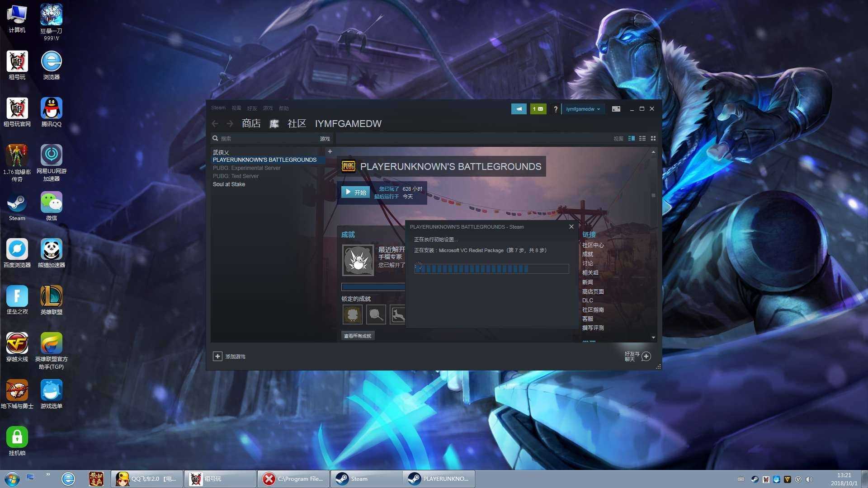Select the 微信 desktop icon
The height and width of the screenshot is (488, 868).
click(x=52, y=206)
